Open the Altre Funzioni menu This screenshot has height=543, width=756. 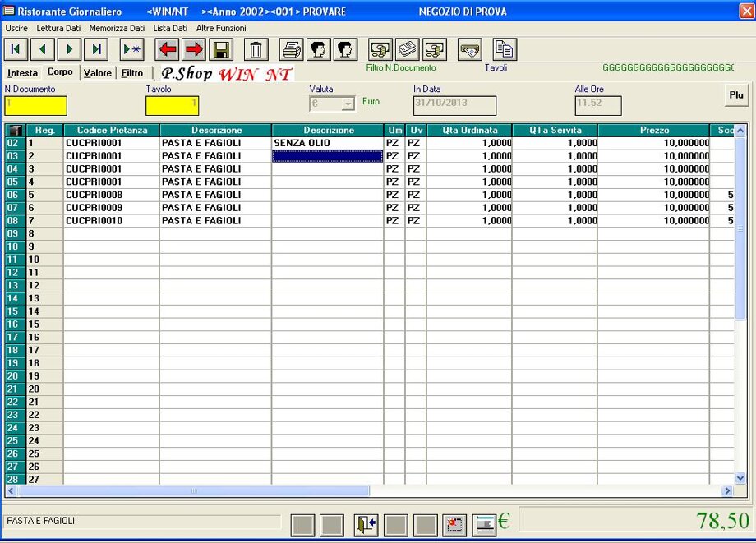(x=221, y=28)
